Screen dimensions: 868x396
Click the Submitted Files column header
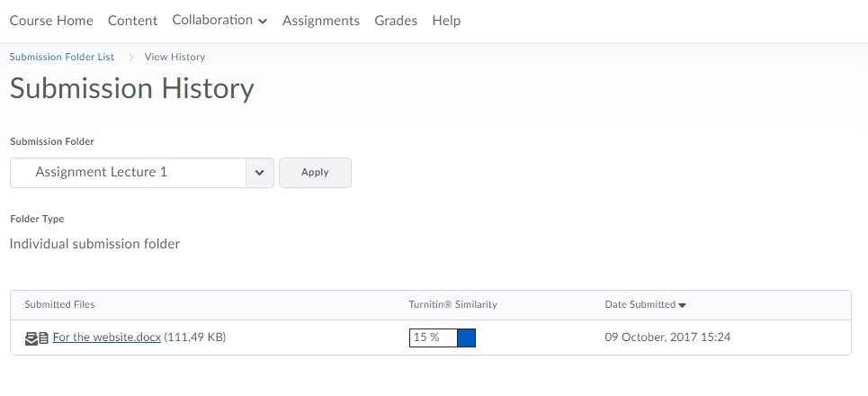click(59, 304)
